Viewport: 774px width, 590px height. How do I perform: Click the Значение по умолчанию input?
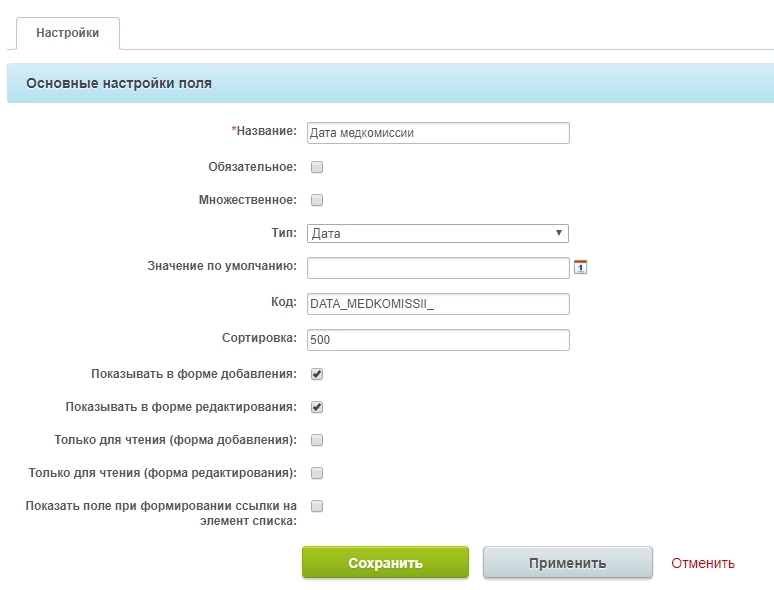pos(438,268)
